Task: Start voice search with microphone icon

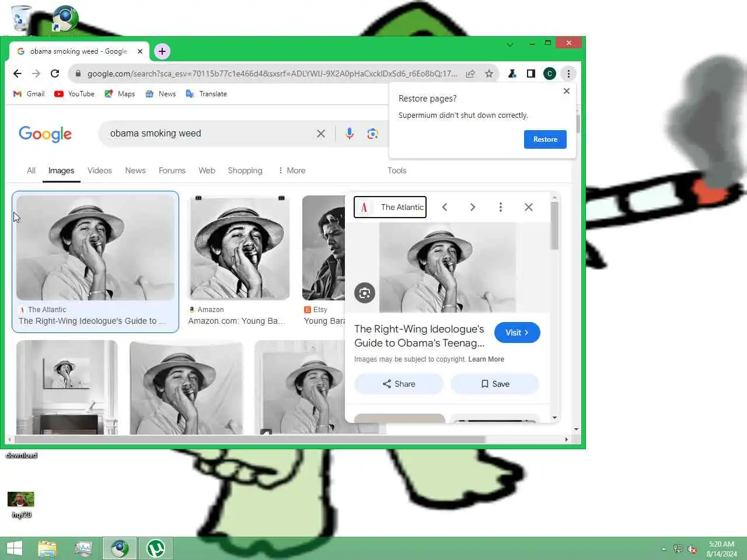Action: 350,134
